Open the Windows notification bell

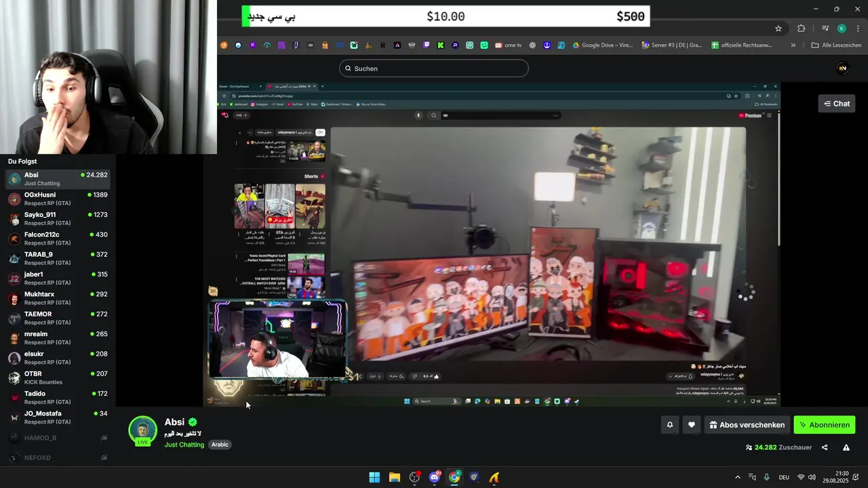click(857, 477)
